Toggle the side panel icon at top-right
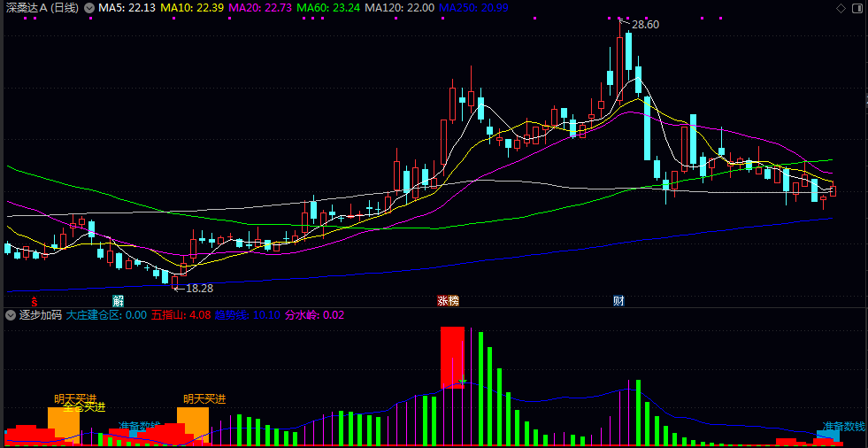This screenshot has height=448, width=868. pos(856,8)
